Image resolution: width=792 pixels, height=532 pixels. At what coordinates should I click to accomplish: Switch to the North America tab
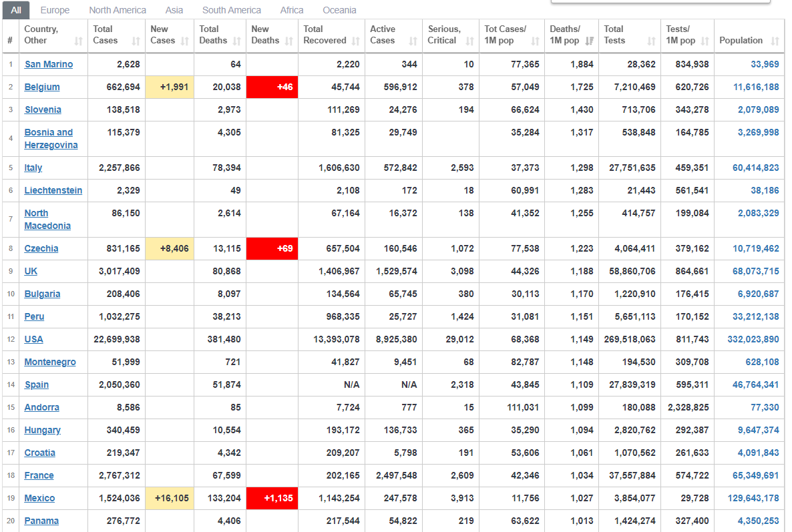[x=118, y=10]
